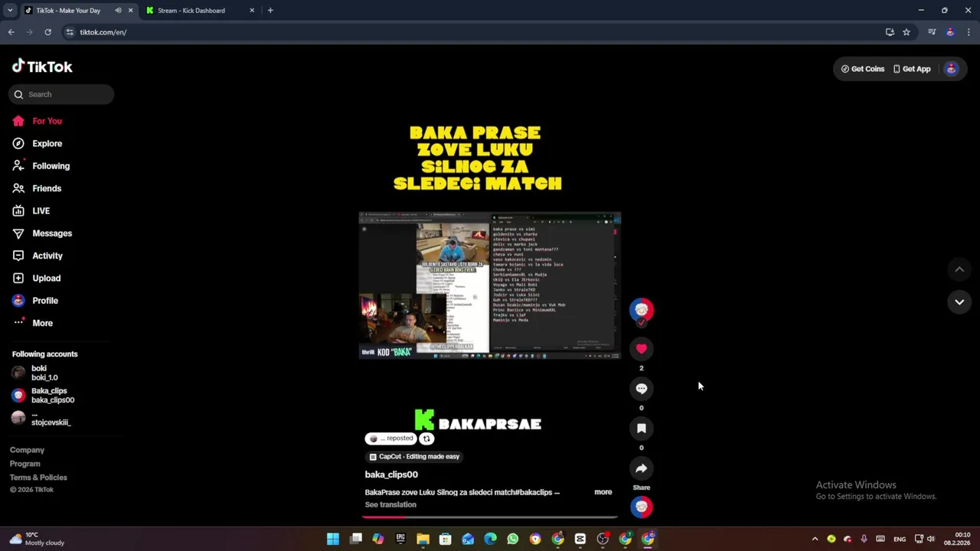This screenshot has width=980, height=551.
Task: Go to previous video with up chevron
Action: pos(959,269)
